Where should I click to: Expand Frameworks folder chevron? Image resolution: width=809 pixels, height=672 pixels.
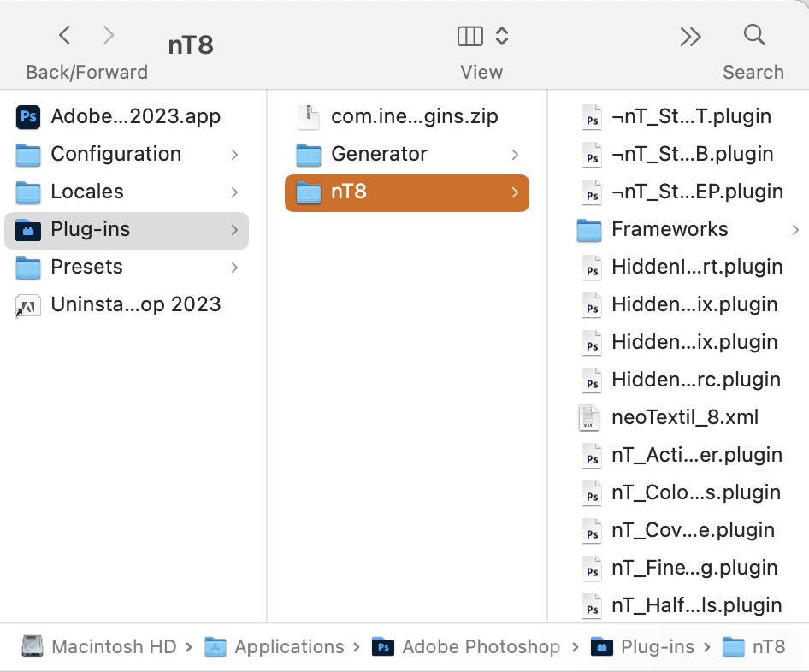point(795,229)
